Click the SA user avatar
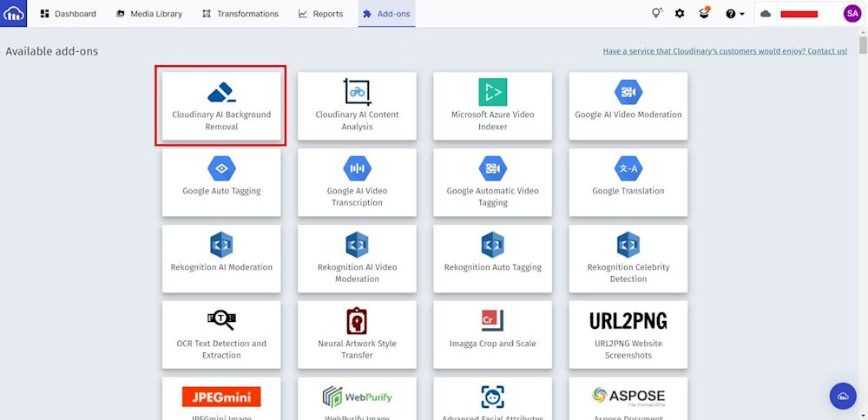The image size is (868, 420). (x=852, y=14)
